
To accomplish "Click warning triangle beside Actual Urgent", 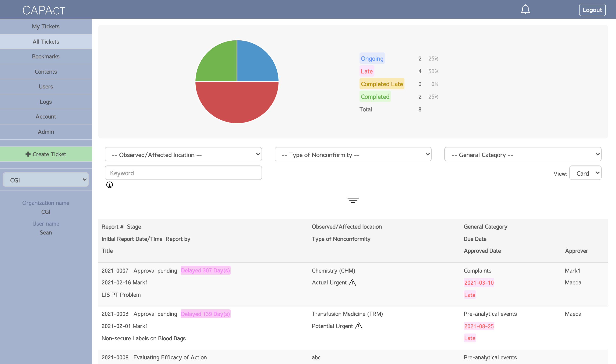I will tap(352, 283).
